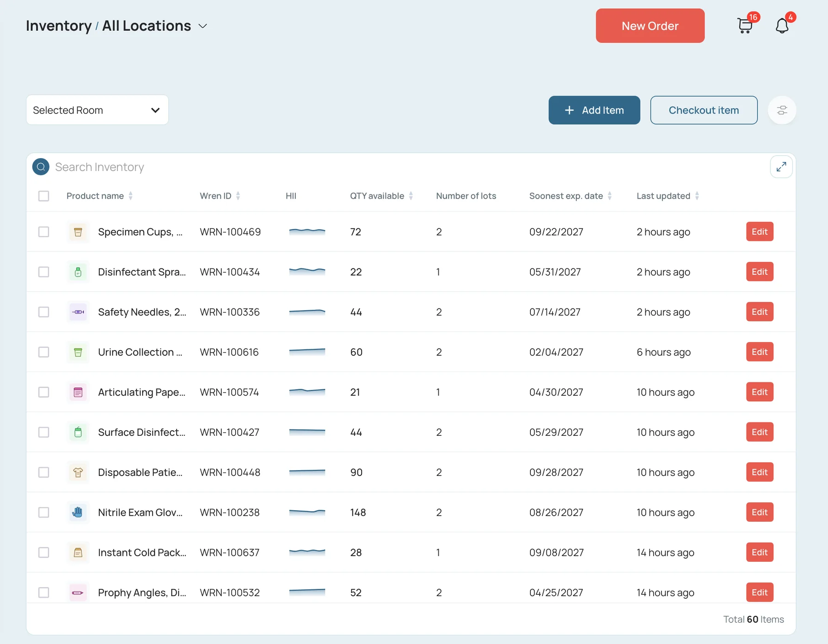Open the notifications bell

point(782,26)
